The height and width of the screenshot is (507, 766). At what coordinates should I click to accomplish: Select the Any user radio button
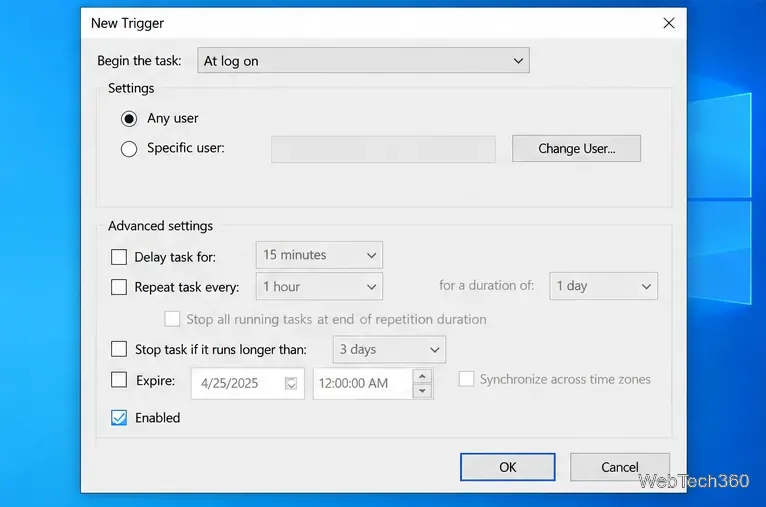(x=129, y=119)
